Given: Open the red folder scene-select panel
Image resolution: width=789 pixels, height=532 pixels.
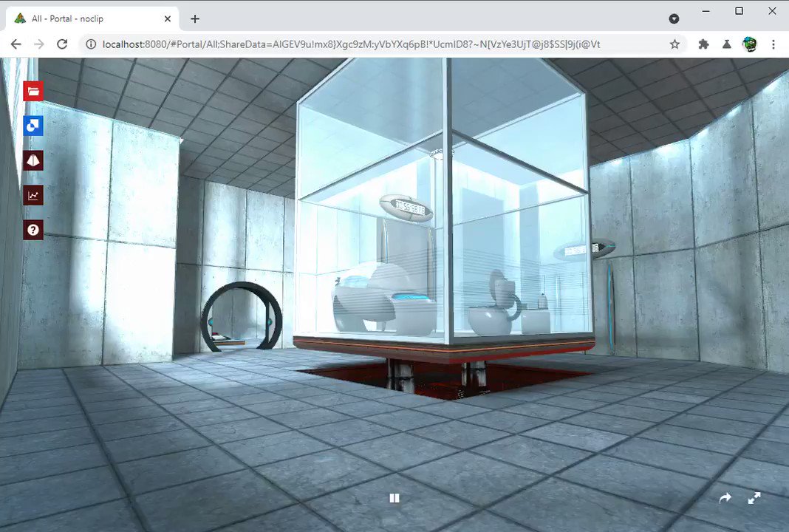Looking at the screenshot, I should click(x=33, y=91).
